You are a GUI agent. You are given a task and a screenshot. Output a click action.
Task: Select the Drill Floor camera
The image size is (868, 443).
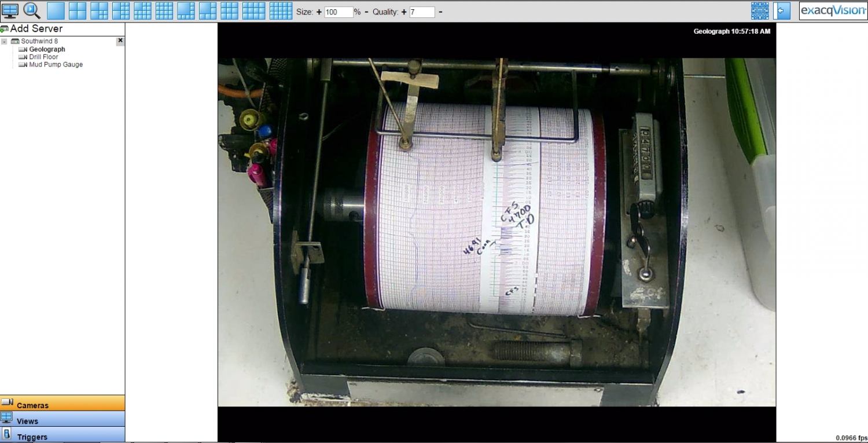tap(43, 57)
